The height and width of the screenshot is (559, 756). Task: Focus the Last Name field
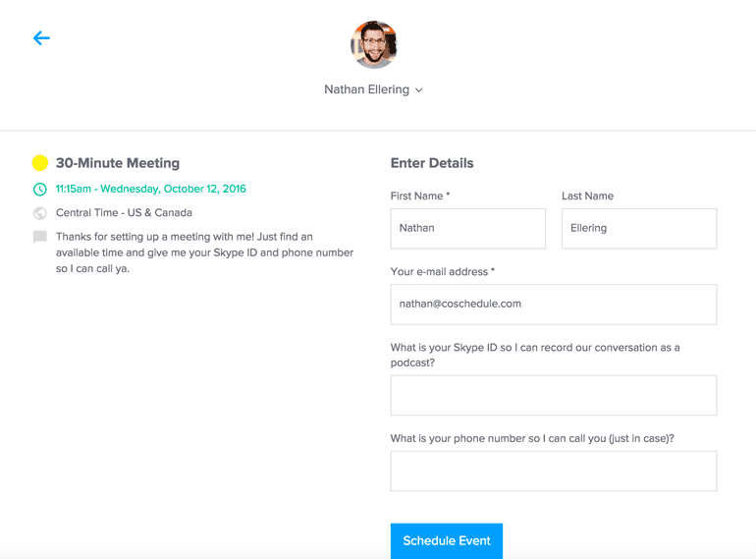coord(639,228)
